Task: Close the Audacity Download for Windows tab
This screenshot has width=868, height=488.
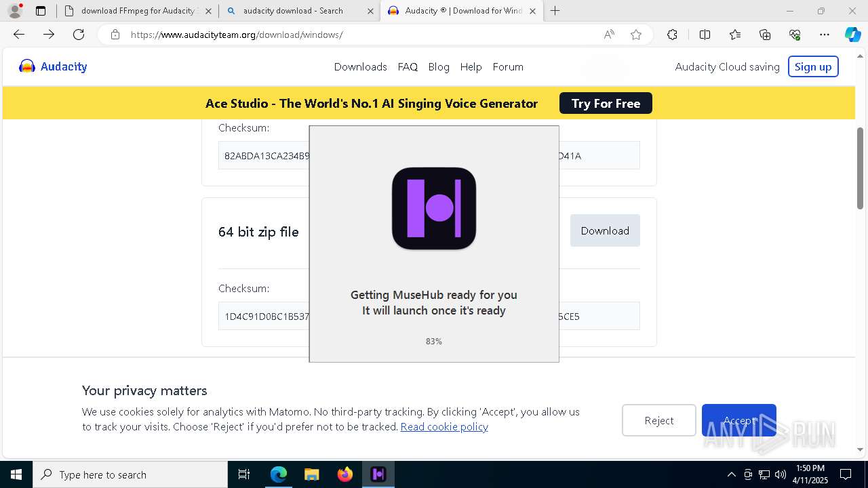Action: tap(532, 11)
